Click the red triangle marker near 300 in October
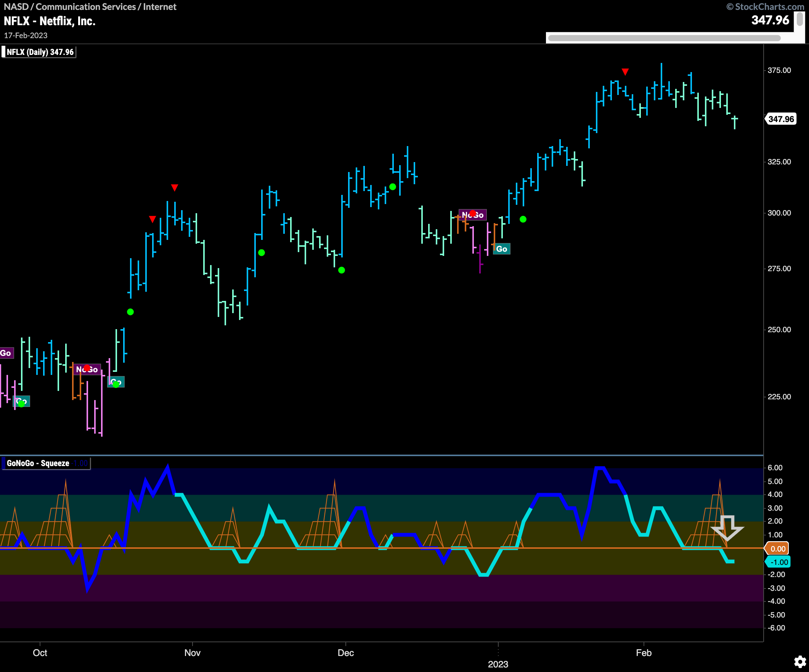Image resolution: width=809 pixels, height=672 pixels. [152, 219]
